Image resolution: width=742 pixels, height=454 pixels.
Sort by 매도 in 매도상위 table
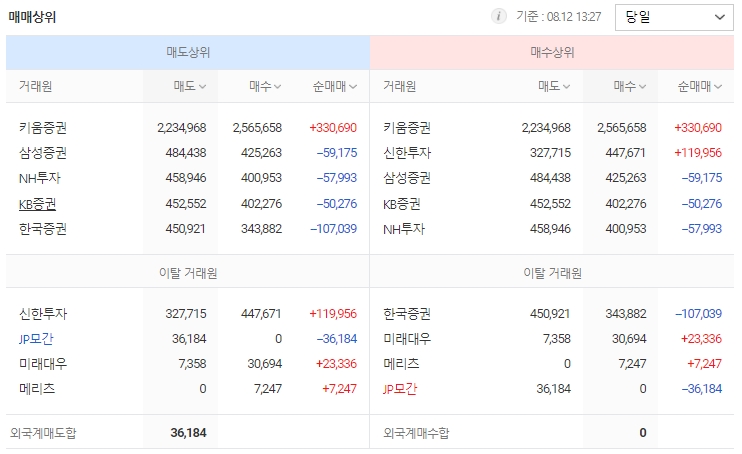[x=189, y=86]
